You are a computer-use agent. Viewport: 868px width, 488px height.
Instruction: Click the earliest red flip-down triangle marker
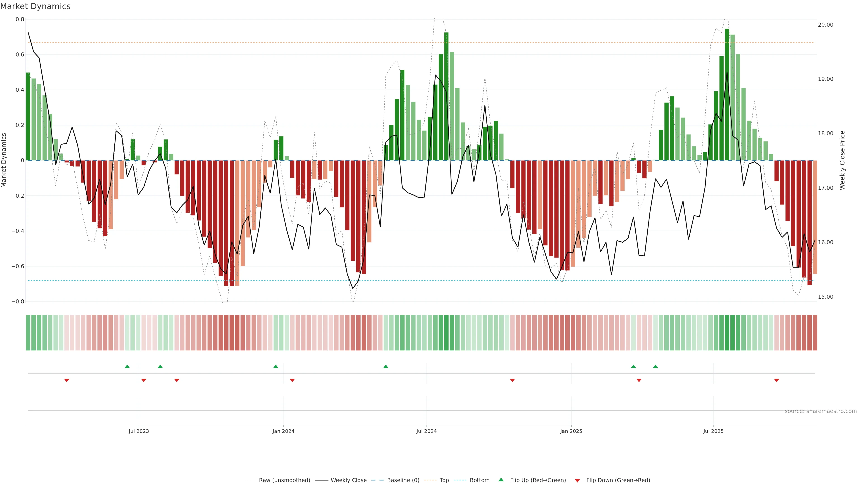tap(67, 380)
